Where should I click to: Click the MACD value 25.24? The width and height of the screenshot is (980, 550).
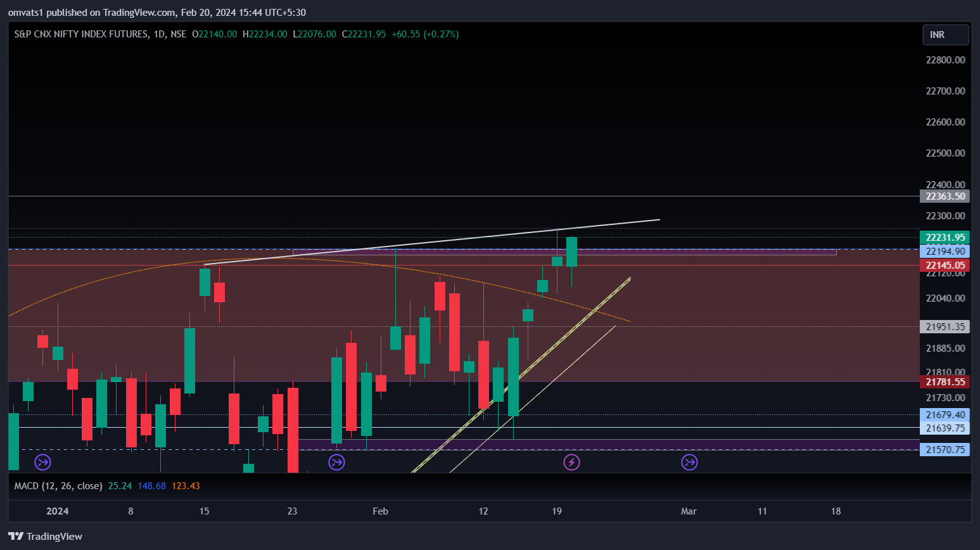(x=120, y=486)
